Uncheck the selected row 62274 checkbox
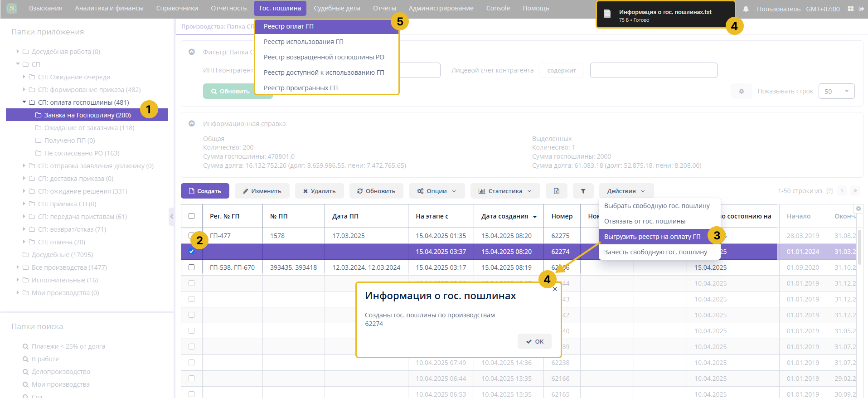This screenshot has height=398, width=868. pyautogui.click(x=191, y=252)
